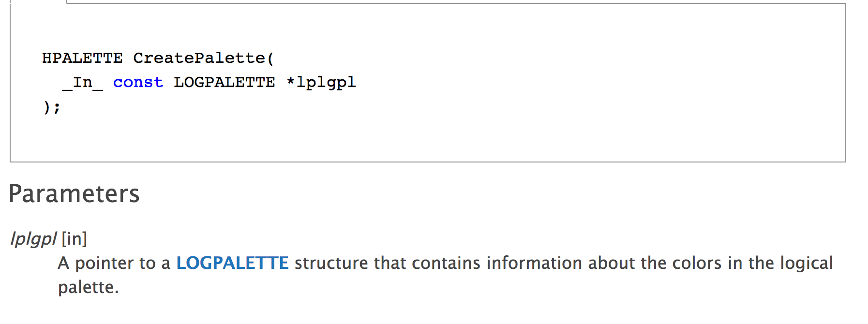Click the [in] direction label
The height and width of the screenshot is (324, 868).
pyautogui.click(x=75, y=239)
